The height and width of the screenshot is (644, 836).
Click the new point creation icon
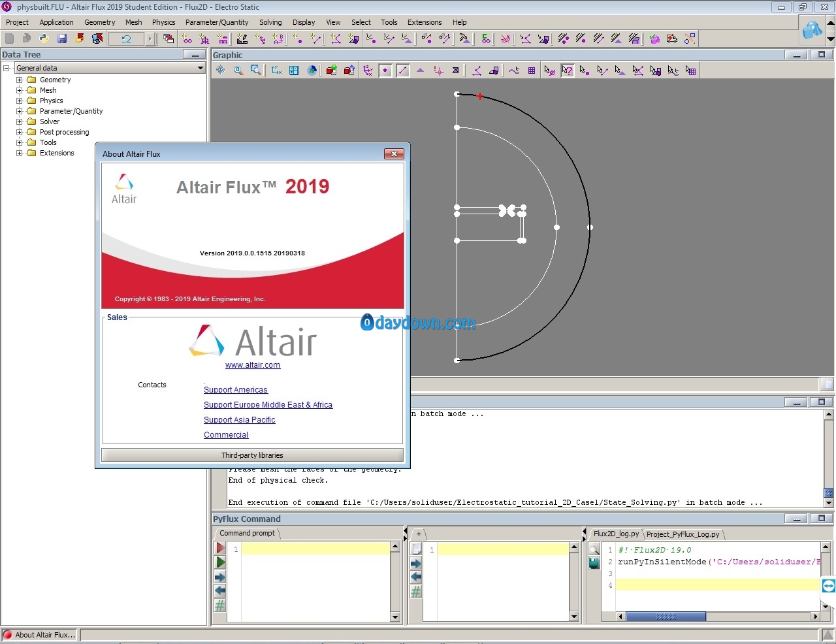297,39
